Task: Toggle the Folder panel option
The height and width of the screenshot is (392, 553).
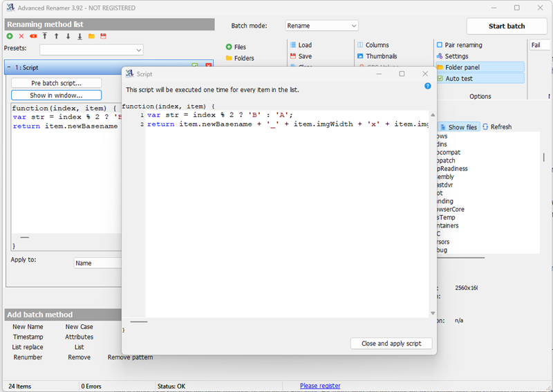Action: pyautogui.click(x=462, y=67)
